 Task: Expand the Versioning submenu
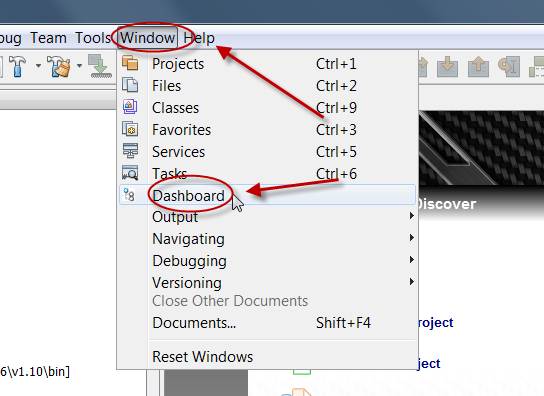click(x=267, y=282)
